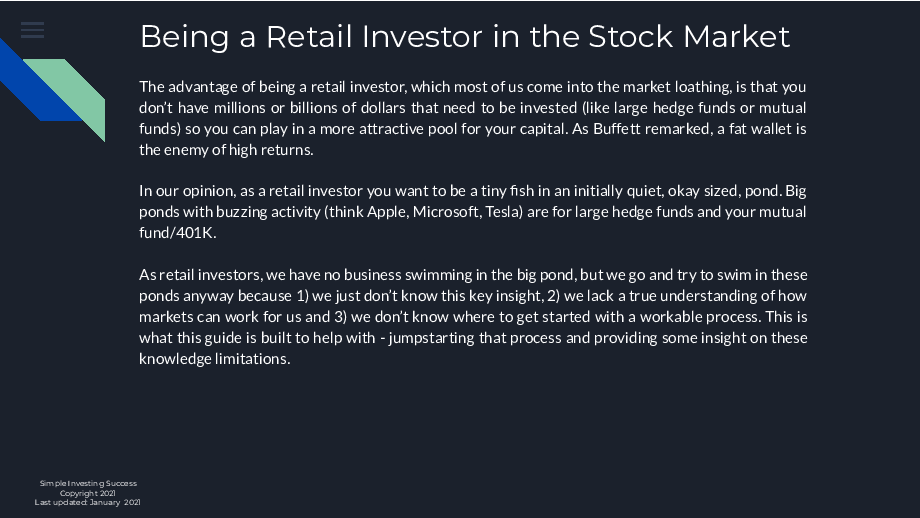920x518 pixels.
Task: Click the 'fund/401K' text
Action: pyautogui.click(x=177, y=233)
